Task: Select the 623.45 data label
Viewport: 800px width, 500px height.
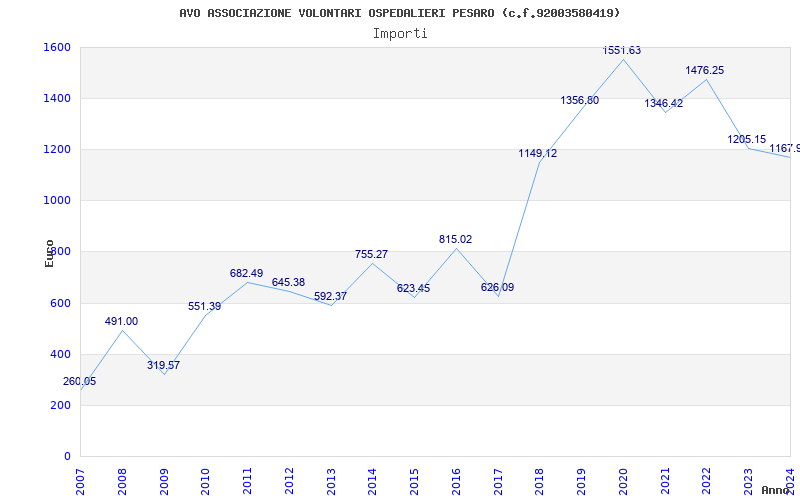Action: click(413, 288)
